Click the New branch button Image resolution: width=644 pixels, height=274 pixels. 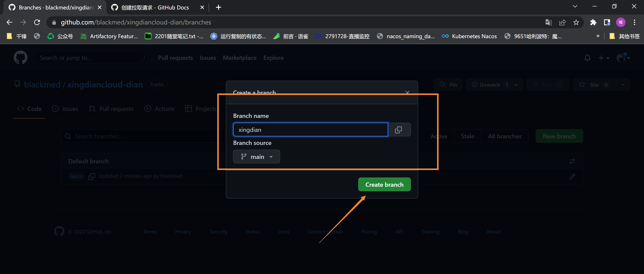point(559,136)
